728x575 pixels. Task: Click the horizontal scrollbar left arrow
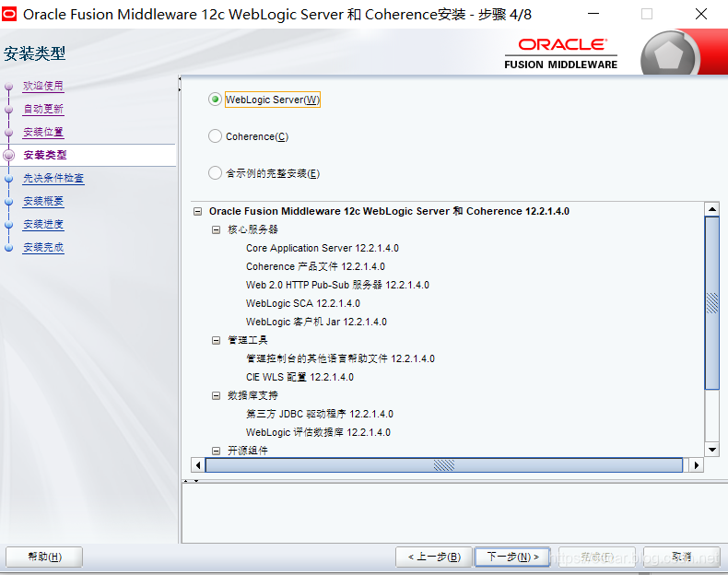tap(198, 465)
